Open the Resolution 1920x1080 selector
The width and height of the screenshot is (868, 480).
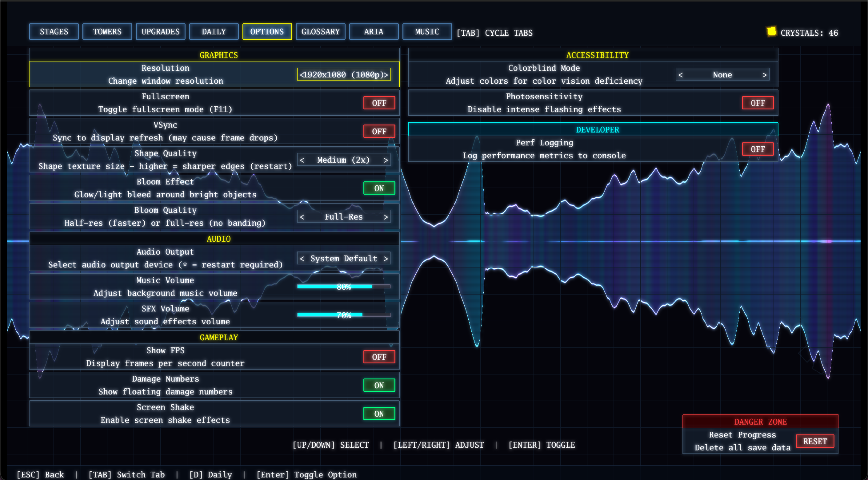click(344, 75)
